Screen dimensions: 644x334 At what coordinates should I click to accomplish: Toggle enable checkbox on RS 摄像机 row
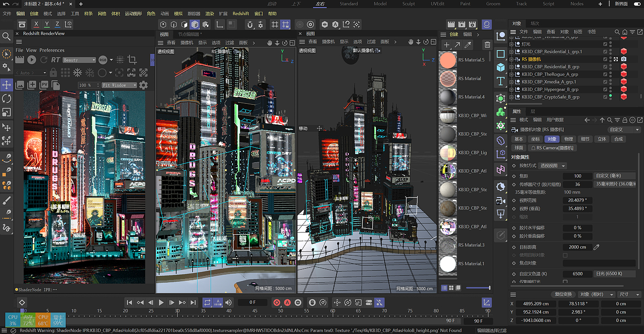(605, 59)
